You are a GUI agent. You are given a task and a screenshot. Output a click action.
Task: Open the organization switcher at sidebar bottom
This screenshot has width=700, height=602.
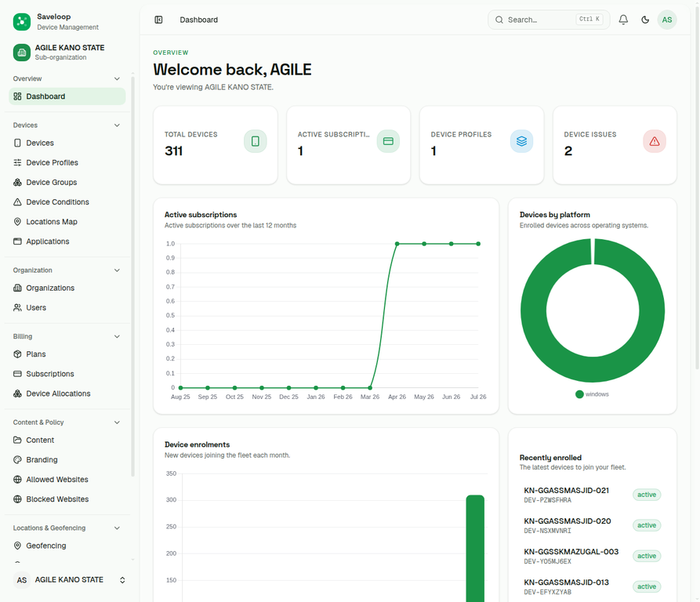pos(69,580)
